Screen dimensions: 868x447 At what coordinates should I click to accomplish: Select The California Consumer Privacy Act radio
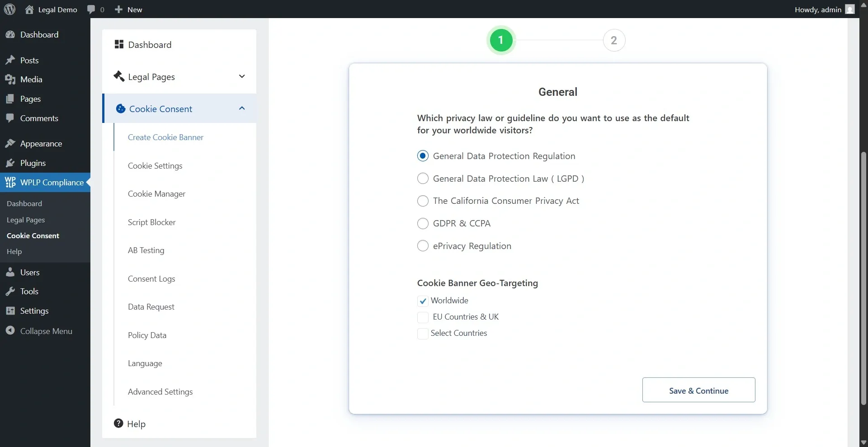pos(423,201)
